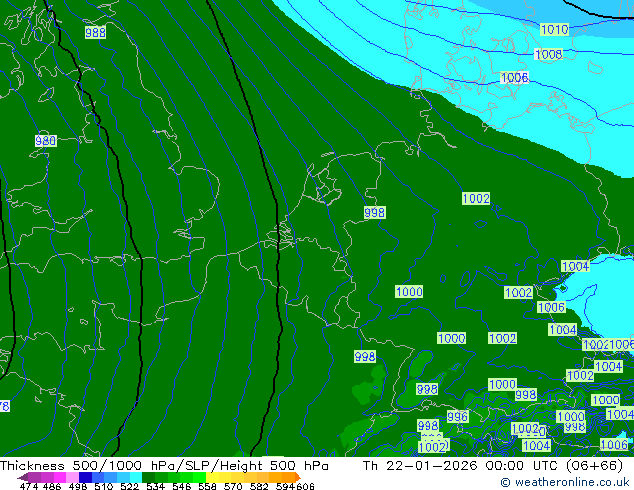Image resolution: width=634 pixels, height=490 pixels.
Task: Click the 996 isobar label
Action: tap(457, 416)
